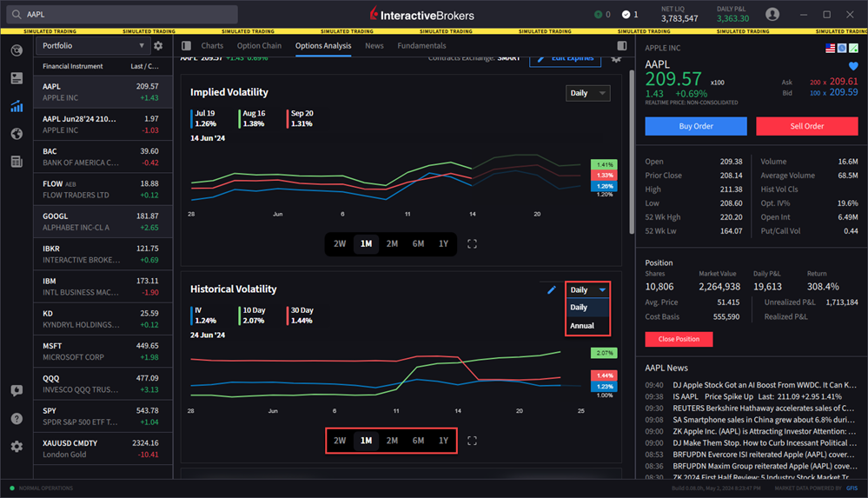Select the GOOGL Alphabet watchlist row
The height and width of the screenshot is (498, 868).
103,222
